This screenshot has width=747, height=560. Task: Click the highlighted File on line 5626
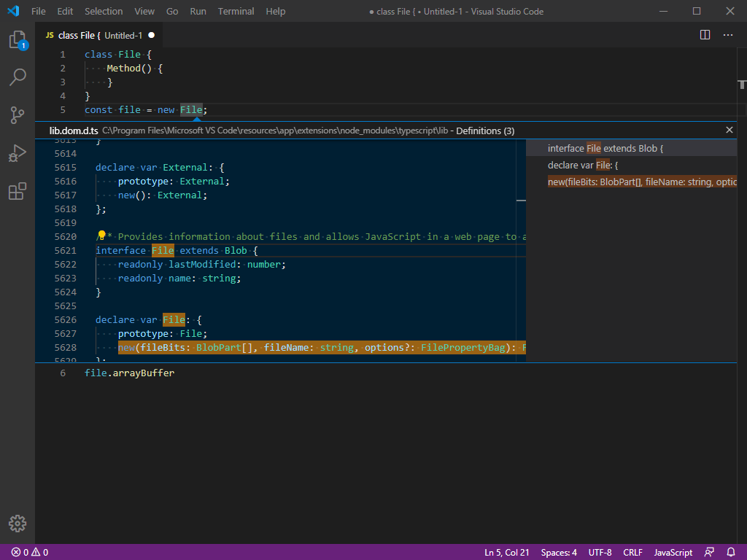click(x=174, y=320)
